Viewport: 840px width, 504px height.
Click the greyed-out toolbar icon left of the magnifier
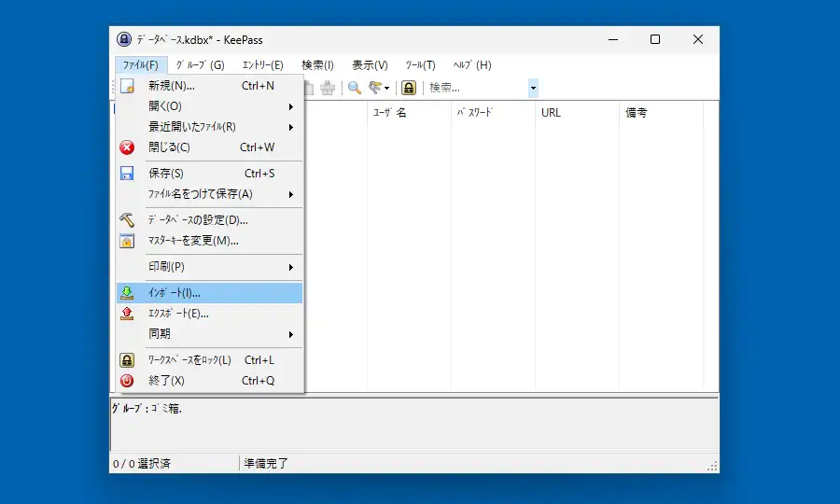pyautogui.click(x=328, y=88)
